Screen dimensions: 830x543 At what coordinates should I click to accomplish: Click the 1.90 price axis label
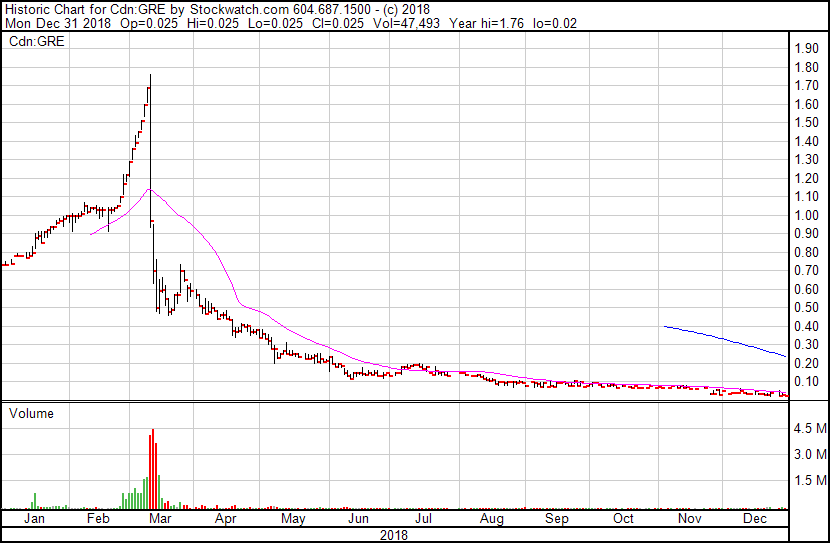pyautogui.click(x=807, y=49)
